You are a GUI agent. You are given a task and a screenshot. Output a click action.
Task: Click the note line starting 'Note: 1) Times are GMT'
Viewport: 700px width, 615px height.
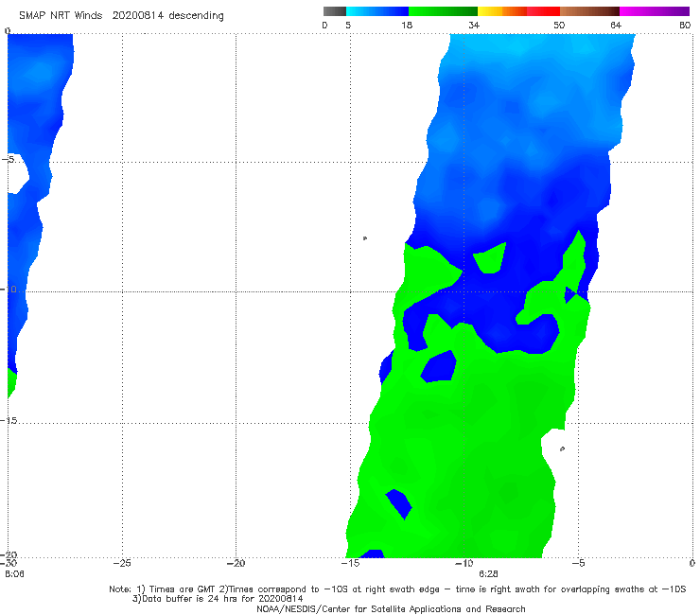point(397,589)
